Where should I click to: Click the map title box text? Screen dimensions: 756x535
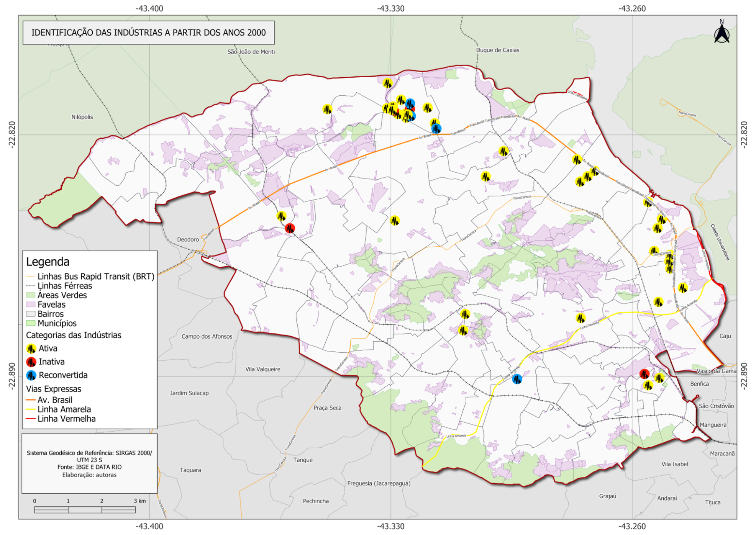(148, 33)
